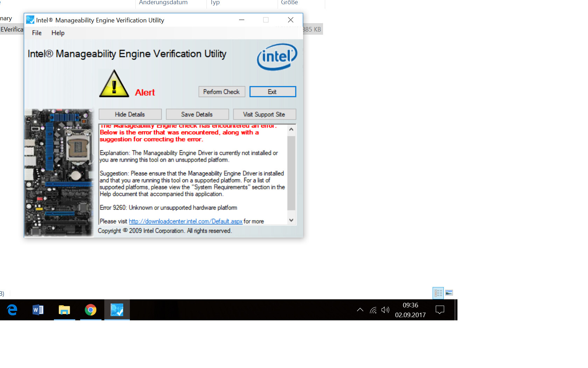This screenshot has height=368, width=588.
Task: Click Visit Support Site button
Action: coord(264,115)
